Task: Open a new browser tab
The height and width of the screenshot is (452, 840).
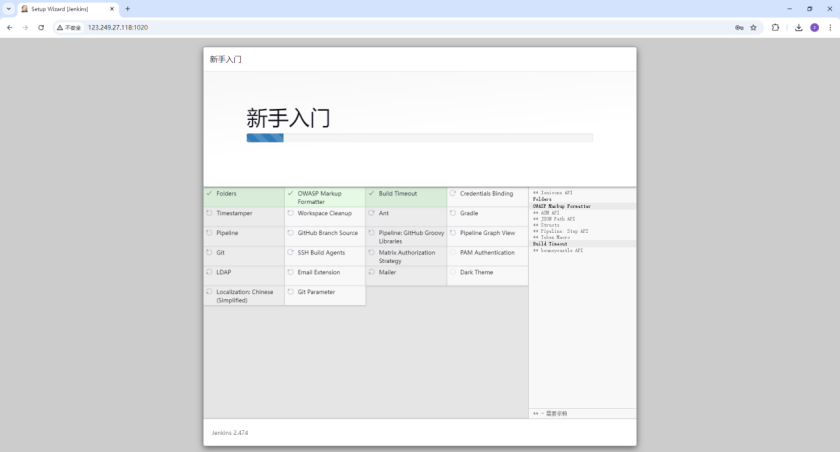Action: pos(128,9)
